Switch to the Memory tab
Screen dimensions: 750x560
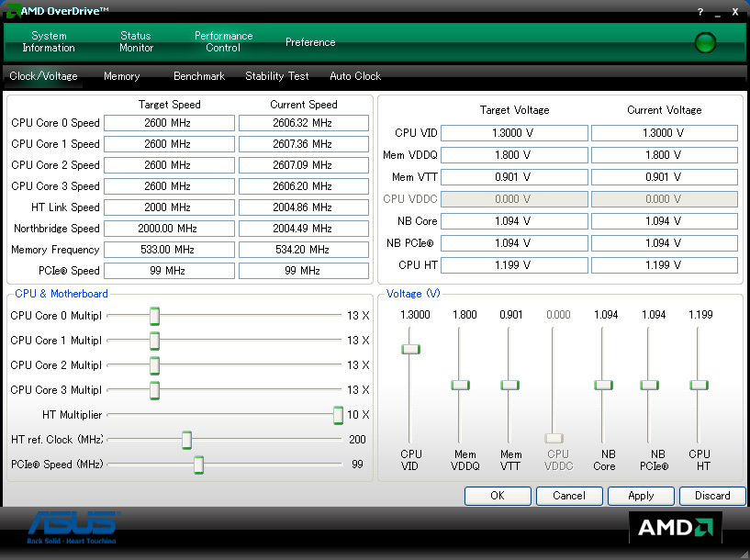(x=121, y=76)
